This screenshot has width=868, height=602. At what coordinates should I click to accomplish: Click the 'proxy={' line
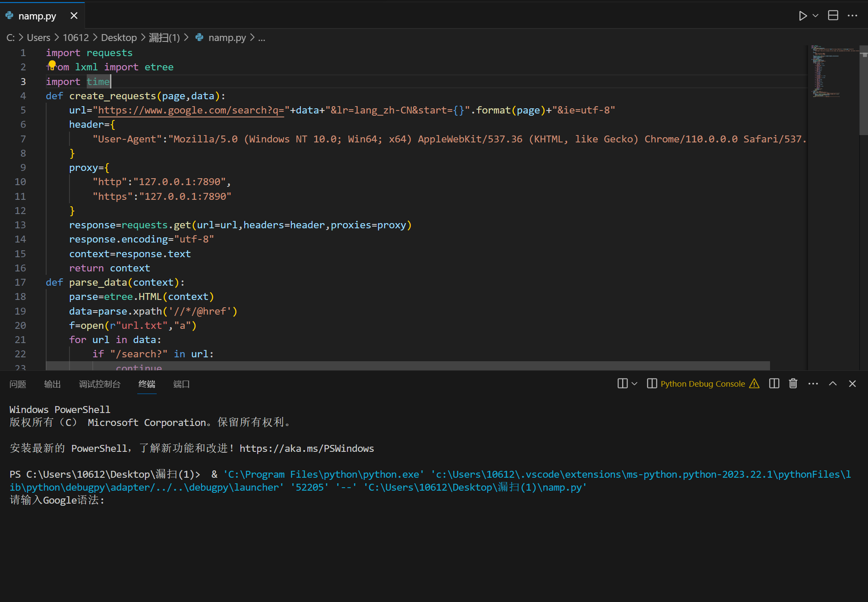pyautogui.click(x=89, y=167)
